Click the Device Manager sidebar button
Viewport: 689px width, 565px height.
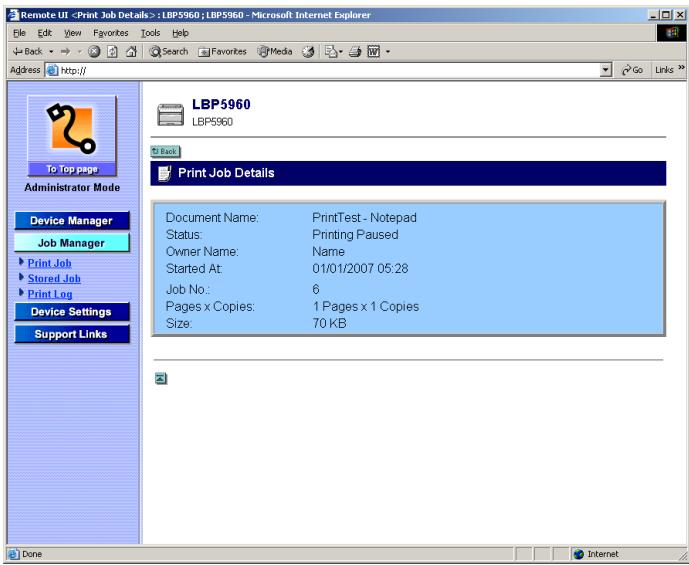pyautogui.click(x=72, y=221)
